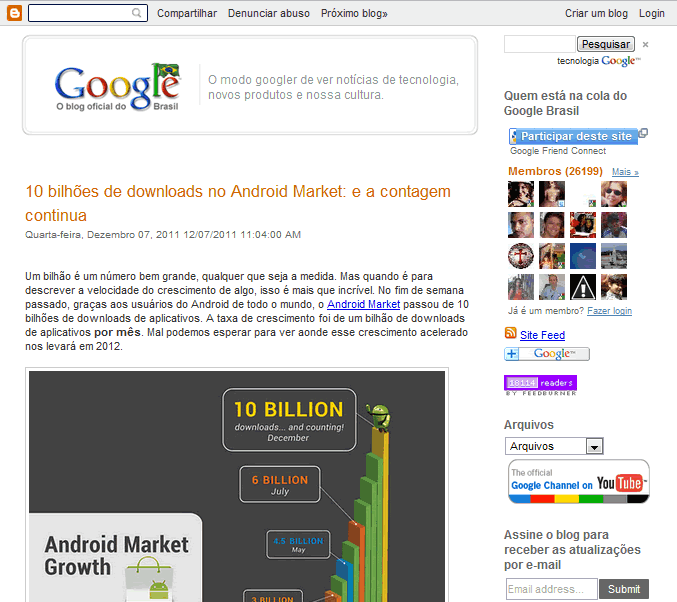Go to Próximo blog»
Image resolution: width=677 pixels, height=602 pixels.
coord(354,14)
